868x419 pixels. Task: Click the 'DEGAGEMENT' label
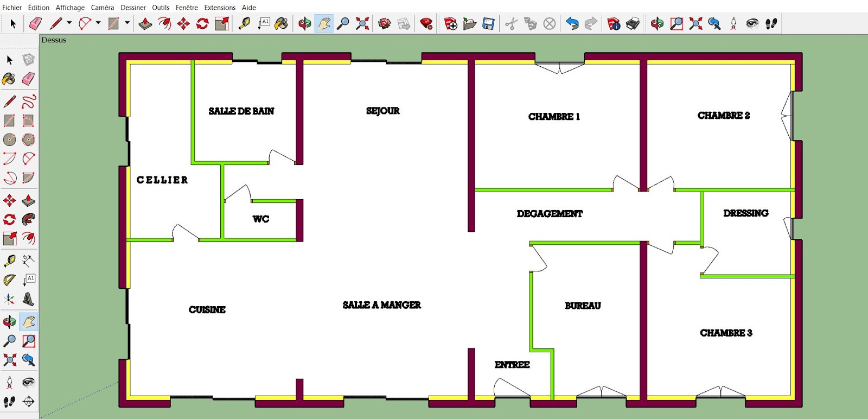click(550, 214)
